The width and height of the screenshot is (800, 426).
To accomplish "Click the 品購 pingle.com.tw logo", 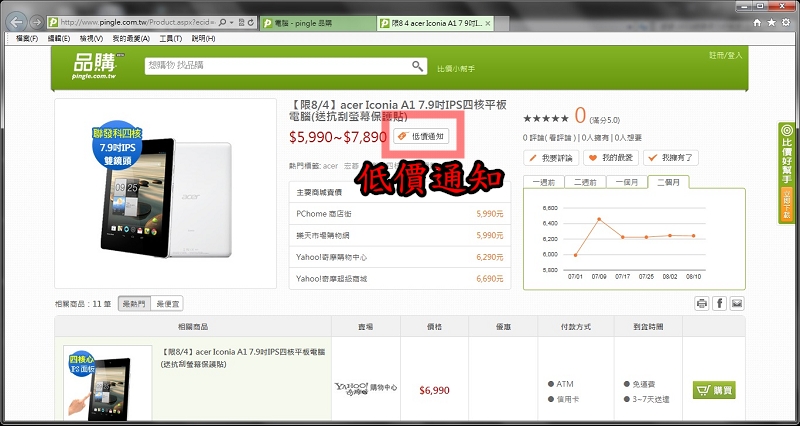I will pyautogui.click(x=97, y=66).
